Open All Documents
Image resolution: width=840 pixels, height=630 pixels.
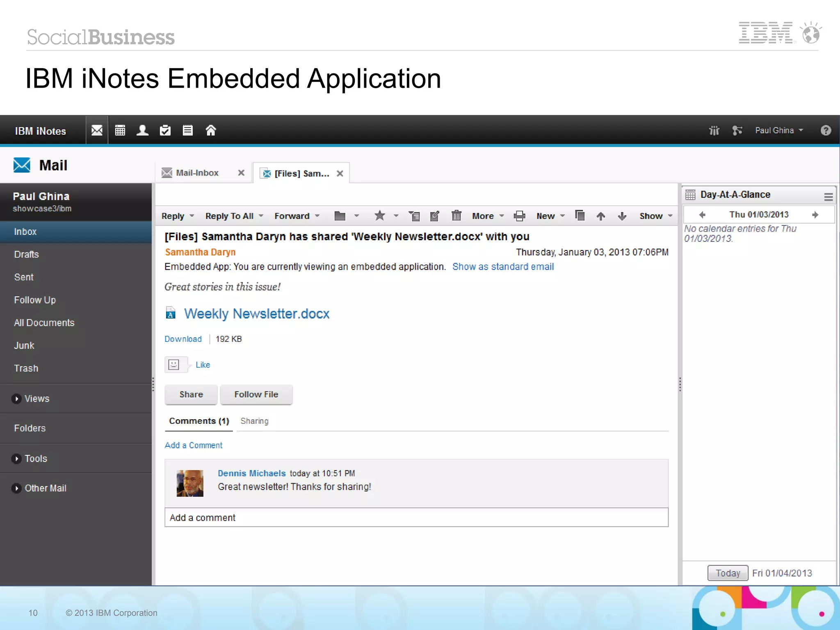[76, 323]
